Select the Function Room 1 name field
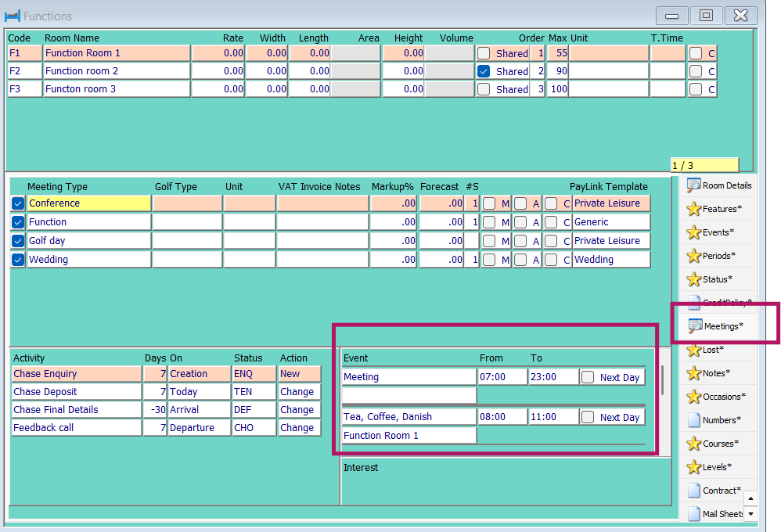The width and height of the screenshot is (781, 532). point(117,53)
